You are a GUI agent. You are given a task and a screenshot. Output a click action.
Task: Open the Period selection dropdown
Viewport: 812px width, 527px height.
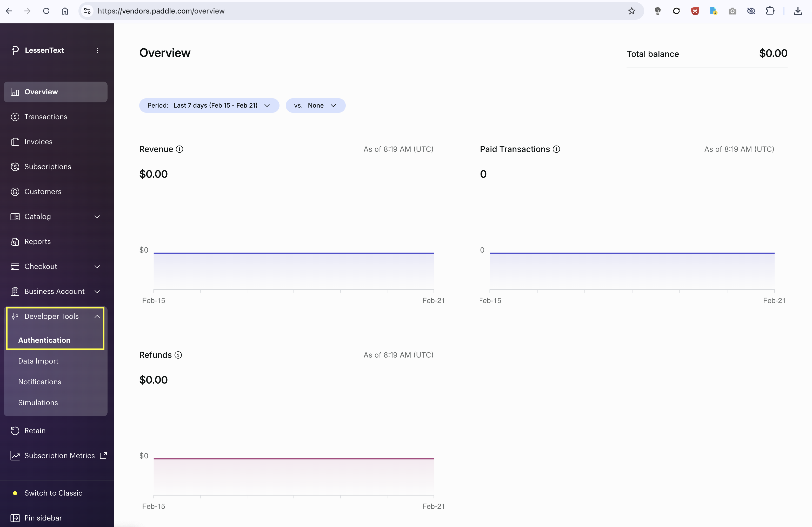point(209,105)
